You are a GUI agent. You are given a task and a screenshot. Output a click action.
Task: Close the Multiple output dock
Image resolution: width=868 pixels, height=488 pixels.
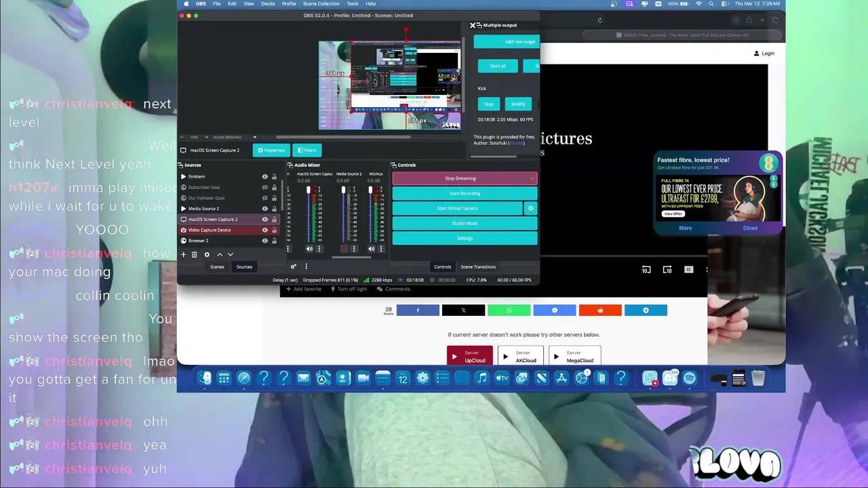pyautogui.click(x=473, y=25)
